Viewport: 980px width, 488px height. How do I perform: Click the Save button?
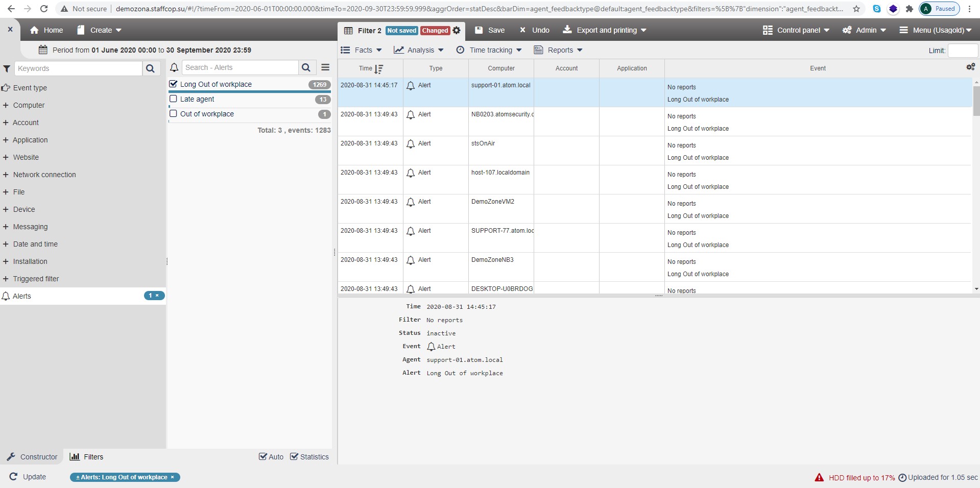click(x=490, y=30)
